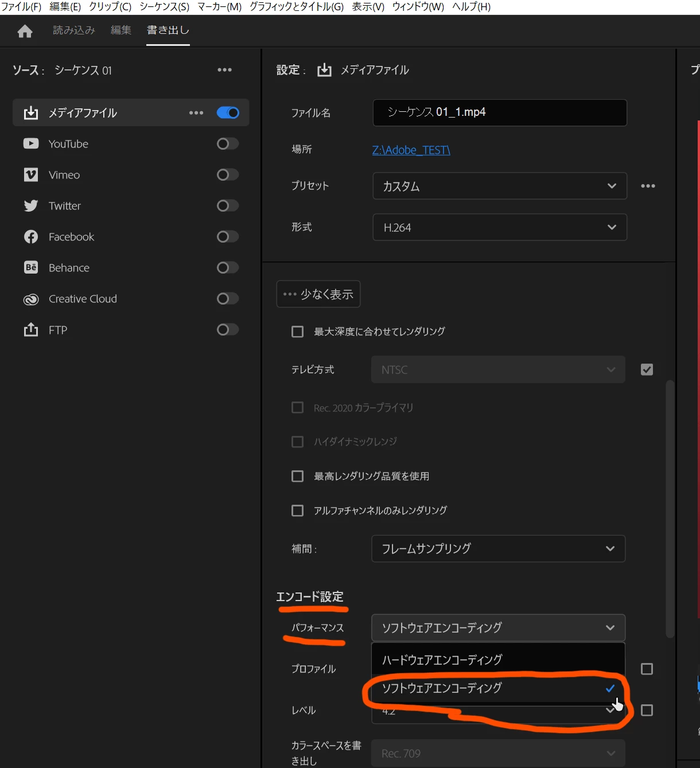Click the エンコード設定 section heading

click(310, 597)
